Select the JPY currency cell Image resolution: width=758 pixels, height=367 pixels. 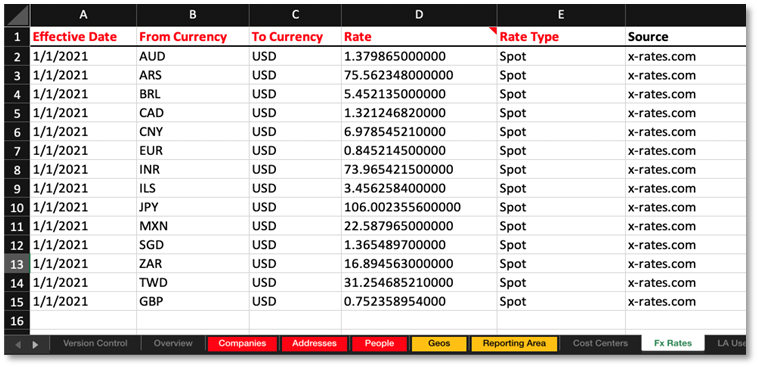[193, 207]
